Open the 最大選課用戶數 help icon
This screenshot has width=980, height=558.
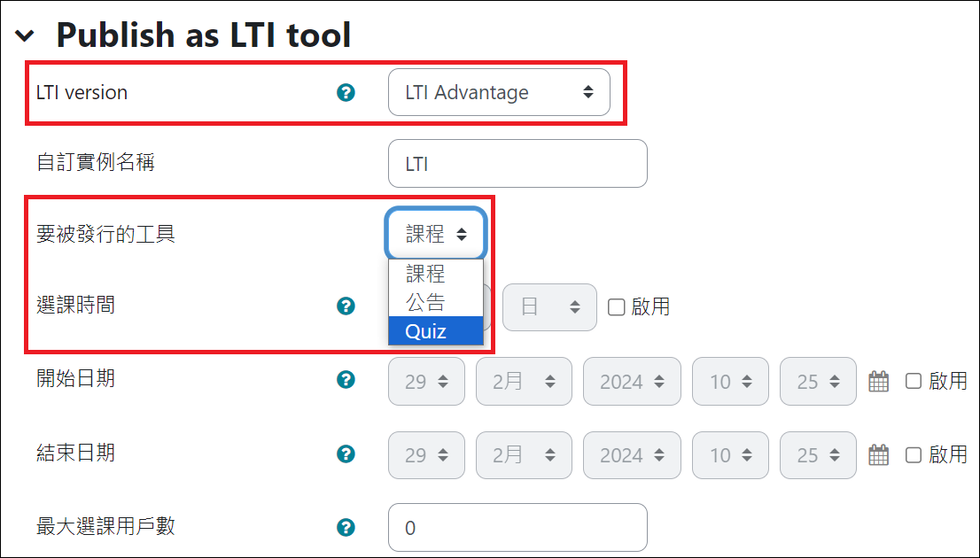346,526
